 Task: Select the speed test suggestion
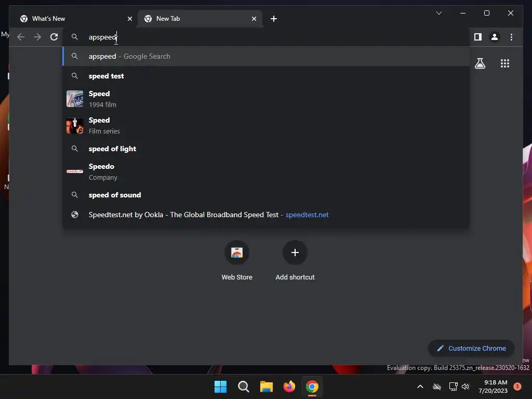[x=267, y=76]
